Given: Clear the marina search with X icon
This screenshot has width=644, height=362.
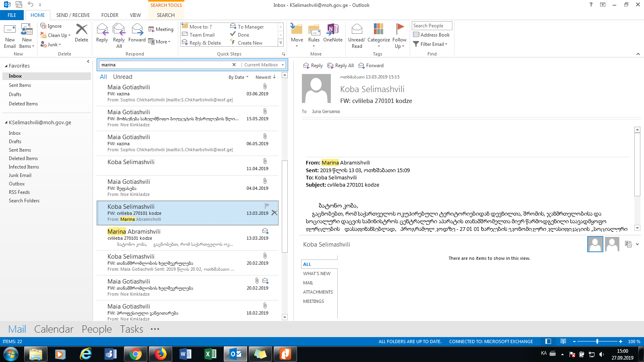Looking at the screenshot, I should click(x=234, y=65).
